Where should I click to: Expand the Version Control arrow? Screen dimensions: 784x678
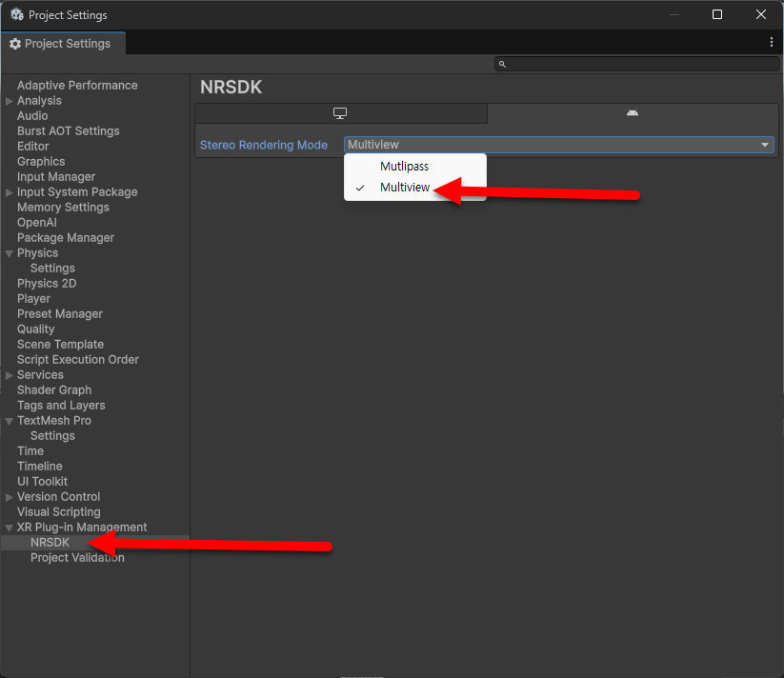9,497
